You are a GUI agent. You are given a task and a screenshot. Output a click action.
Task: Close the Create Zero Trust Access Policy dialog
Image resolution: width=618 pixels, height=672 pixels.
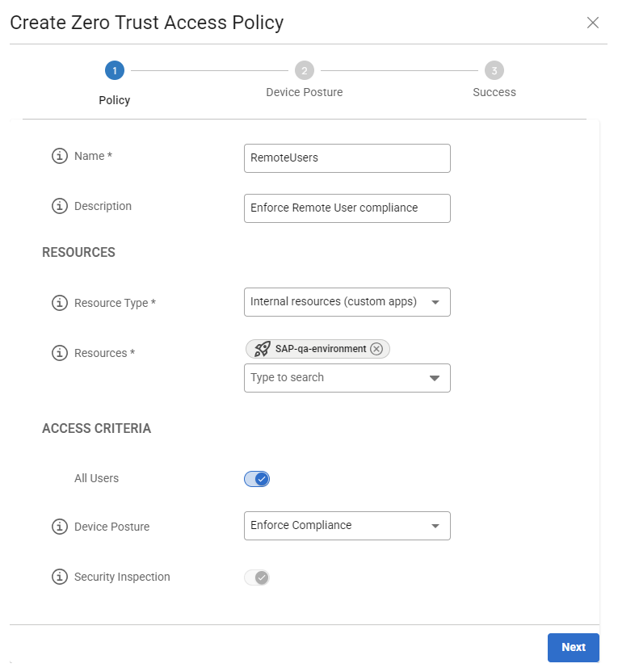[593, 23]
